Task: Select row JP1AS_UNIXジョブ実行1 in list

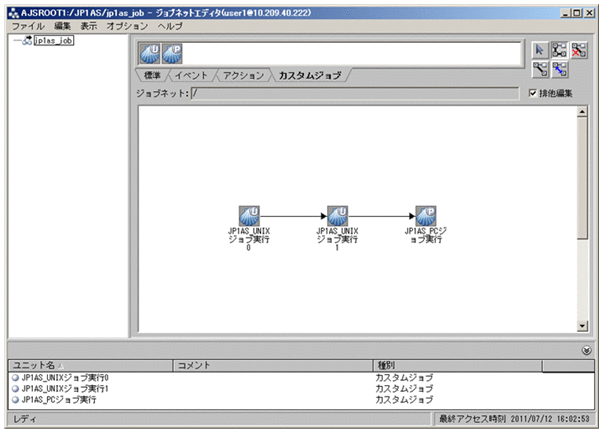Action: tap(302, 389)
